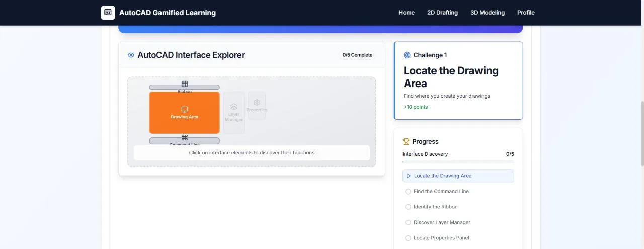Viewport: 644px width, 249px height.
Task: Open the Profile page
Action: [526, 13]
